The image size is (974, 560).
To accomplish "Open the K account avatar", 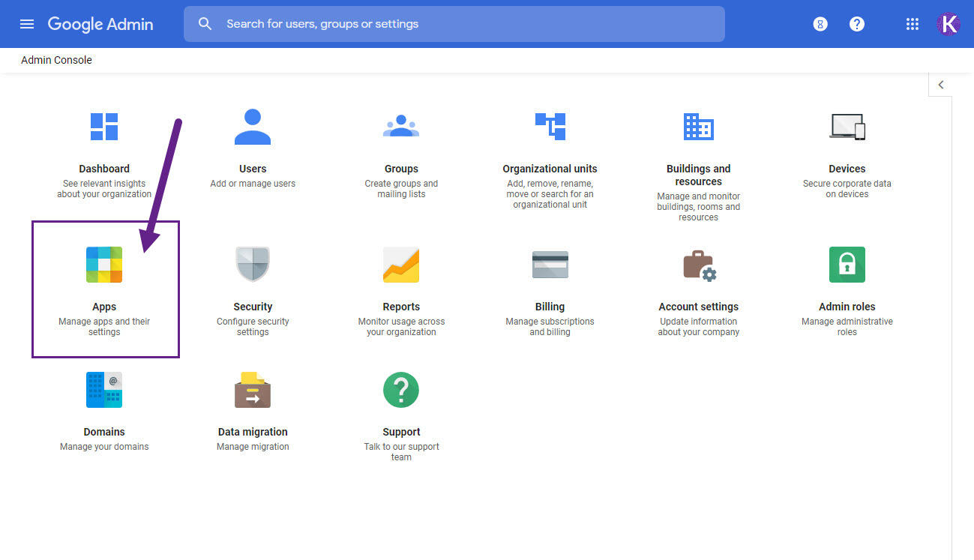I will tap(949, 24).
